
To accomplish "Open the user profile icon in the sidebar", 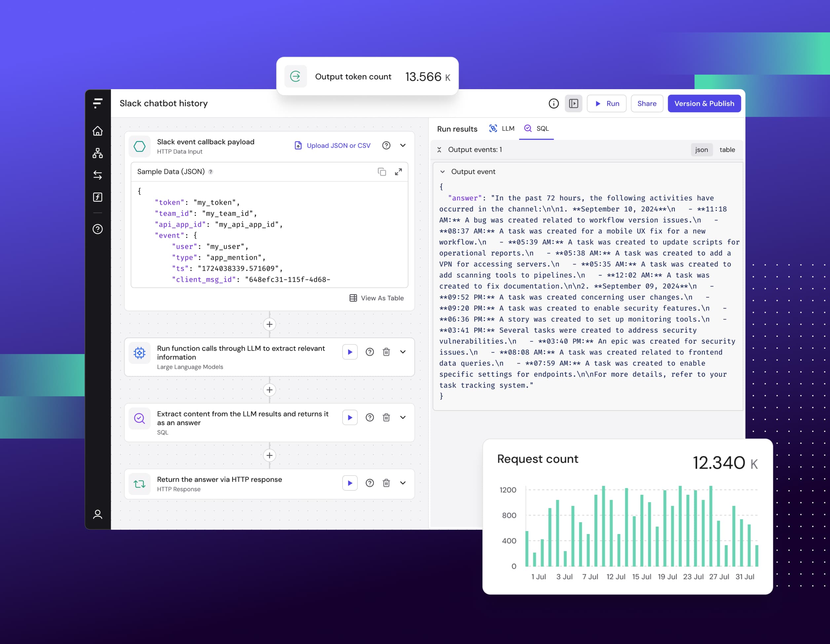I will click(x=98, y=514).
